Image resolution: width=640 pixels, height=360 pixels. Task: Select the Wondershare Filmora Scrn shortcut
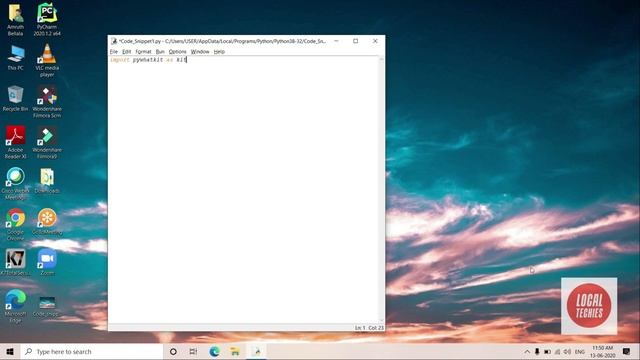pyautogui.click(x=47, y=101)
